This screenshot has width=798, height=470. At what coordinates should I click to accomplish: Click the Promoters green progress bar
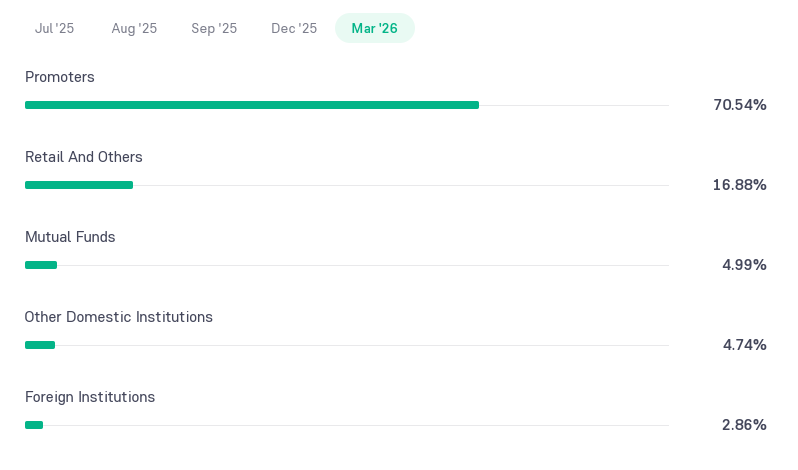click(252, 105)
